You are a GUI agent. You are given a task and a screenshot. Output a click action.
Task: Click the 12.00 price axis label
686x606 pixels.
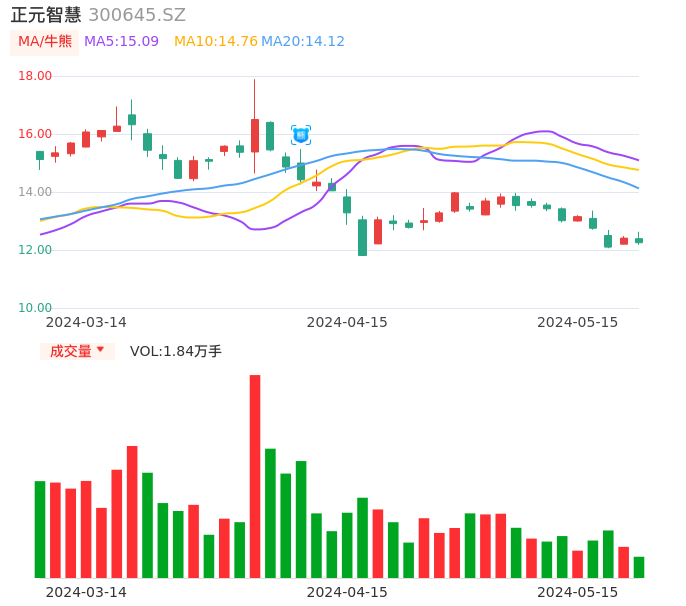pyautogui.click(x=35, y=250)
